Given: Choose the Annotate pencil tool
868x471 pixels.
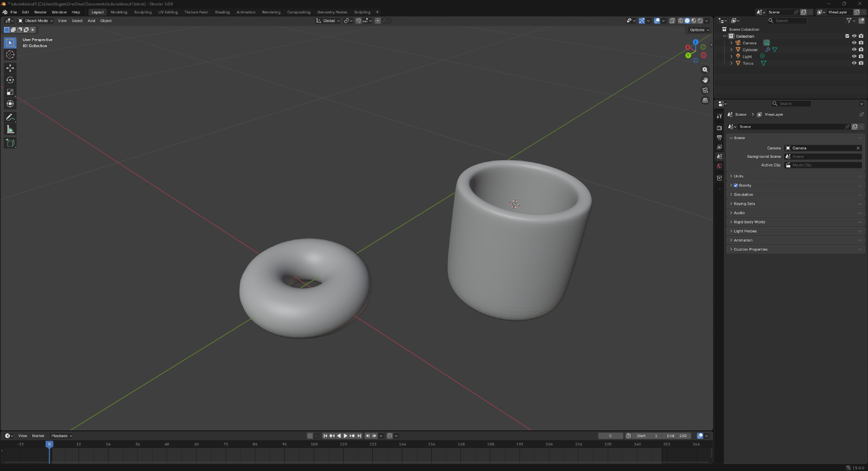Looking at the screenshot, I should (10, 118).
